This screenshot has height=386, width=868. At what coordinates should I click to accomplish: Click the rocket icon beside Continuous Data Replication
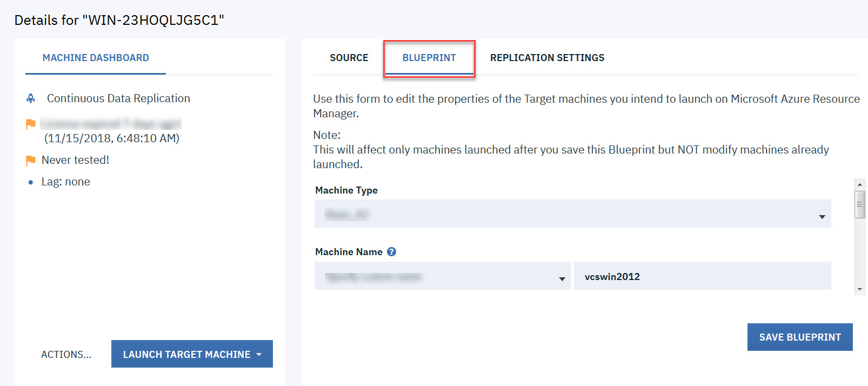pyautogui.click(x=31, y=98)
